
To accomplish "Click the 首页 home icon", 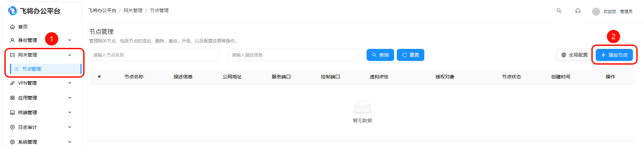I will 12,27.
